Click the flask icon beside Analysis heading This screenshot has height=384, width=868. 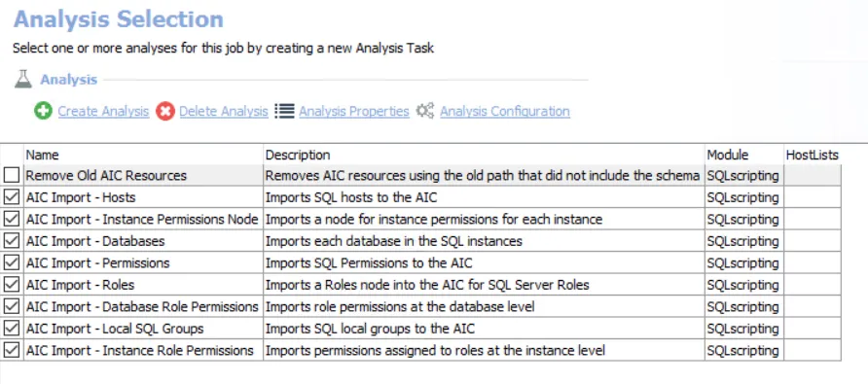tap(23, 80)
